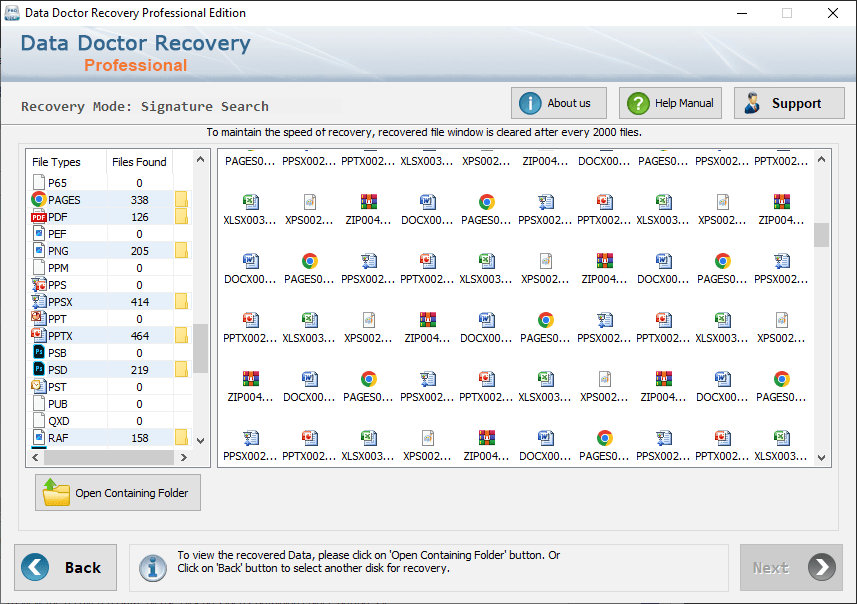Click the file types horizontal scrollbar thumb
This screenshot has width=857, height=604.
(x=109, y=458)
